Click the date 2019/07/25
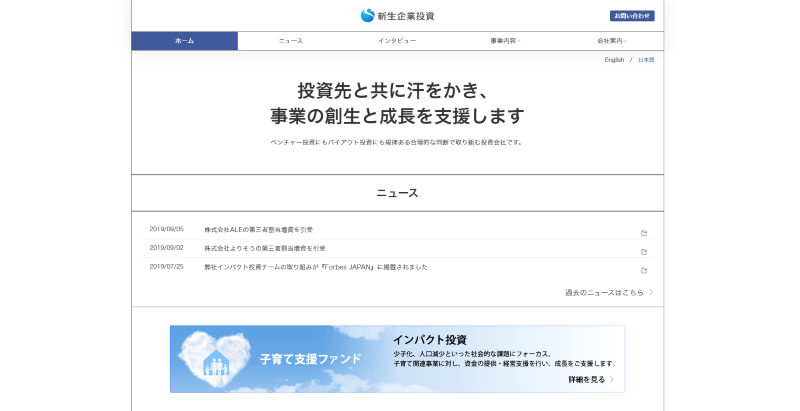 (x=166, y=266)
